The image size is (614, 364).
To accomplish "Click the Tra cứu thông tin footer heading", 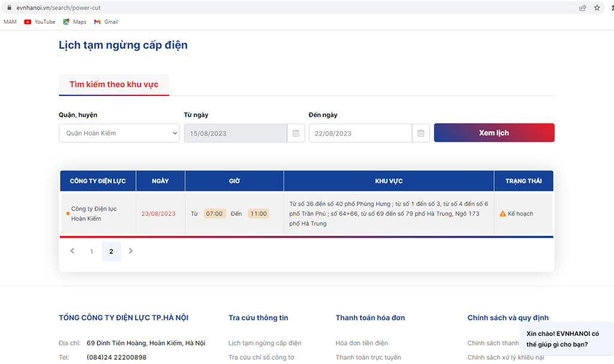I will (258, 318).
